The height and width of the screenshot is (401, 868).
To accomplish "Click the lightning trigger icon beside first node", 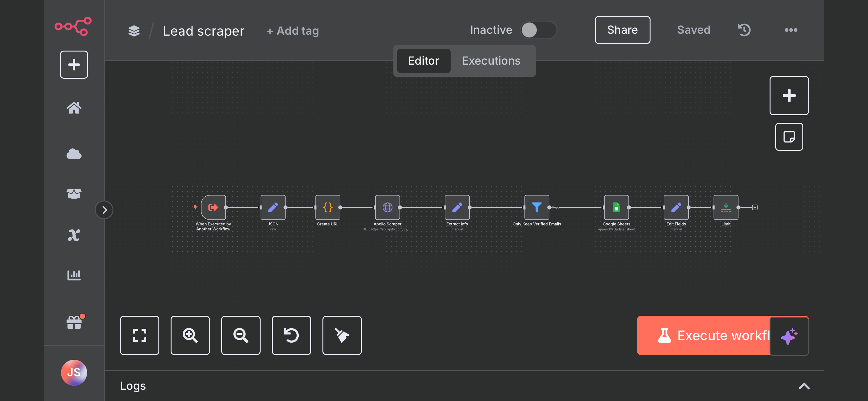I will coord(195,207).
